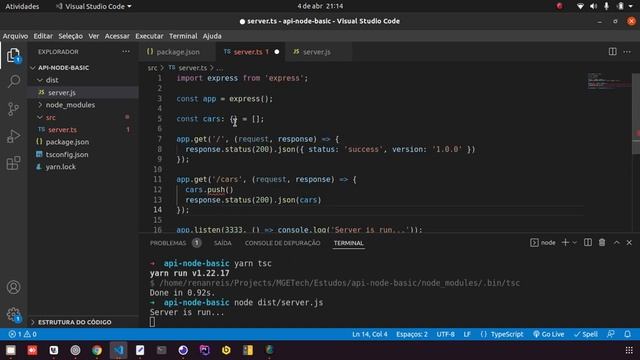Open yarn.lock file

click(x=60, y=167)
